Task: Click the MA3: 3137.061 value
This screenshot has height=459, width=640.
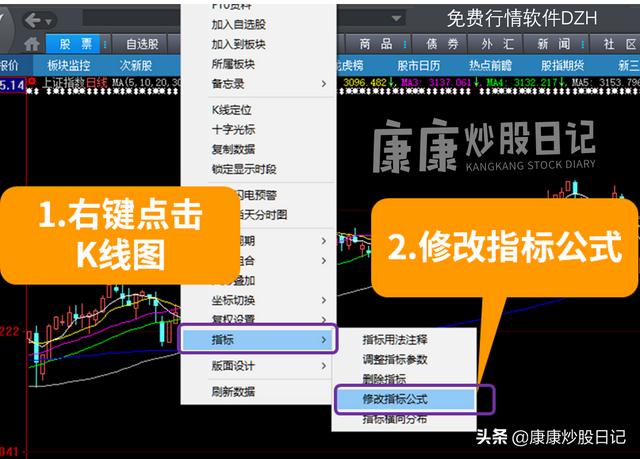Action: coord(436,83)
